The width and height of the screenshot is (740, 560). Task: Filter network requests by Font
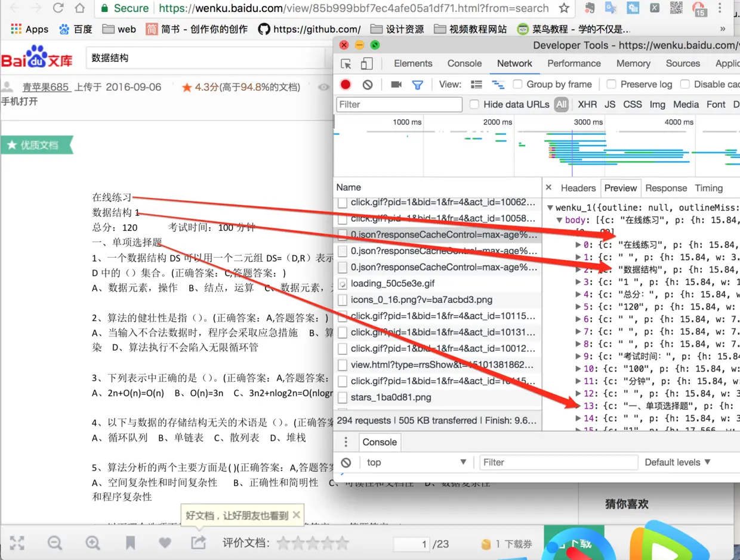point(716,104)
